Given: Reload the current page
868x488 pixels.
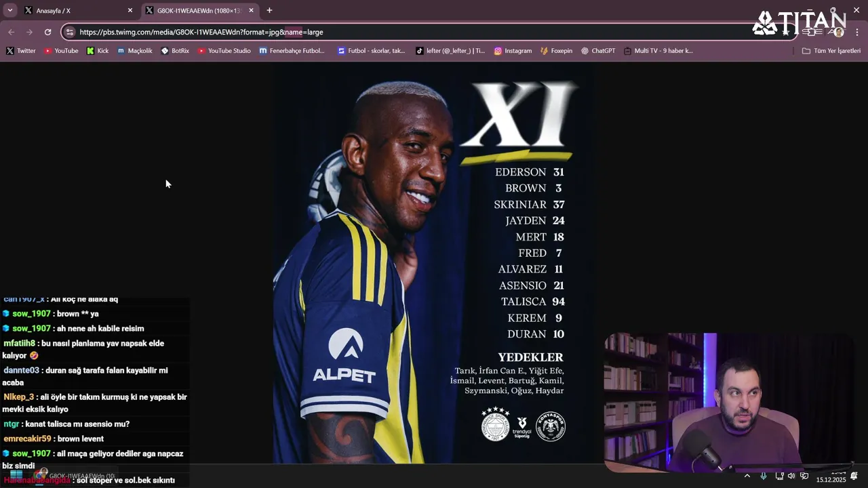Looking at the screenshot, I should [47, 32].
